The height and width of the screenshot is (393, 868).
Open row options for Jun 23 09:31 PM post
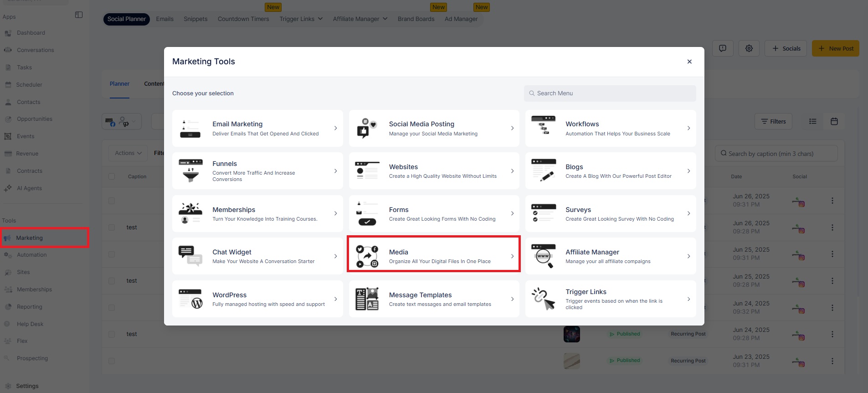(x=832, y=361)
